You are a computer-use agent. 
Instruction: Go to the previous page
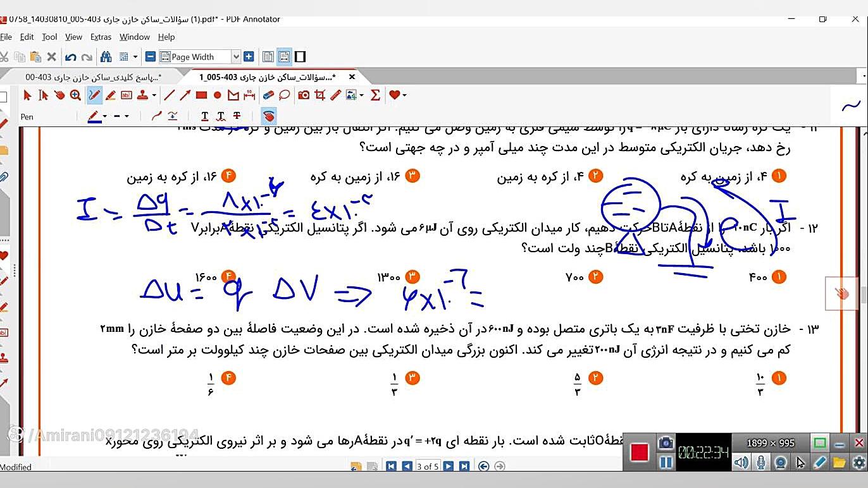407,467
